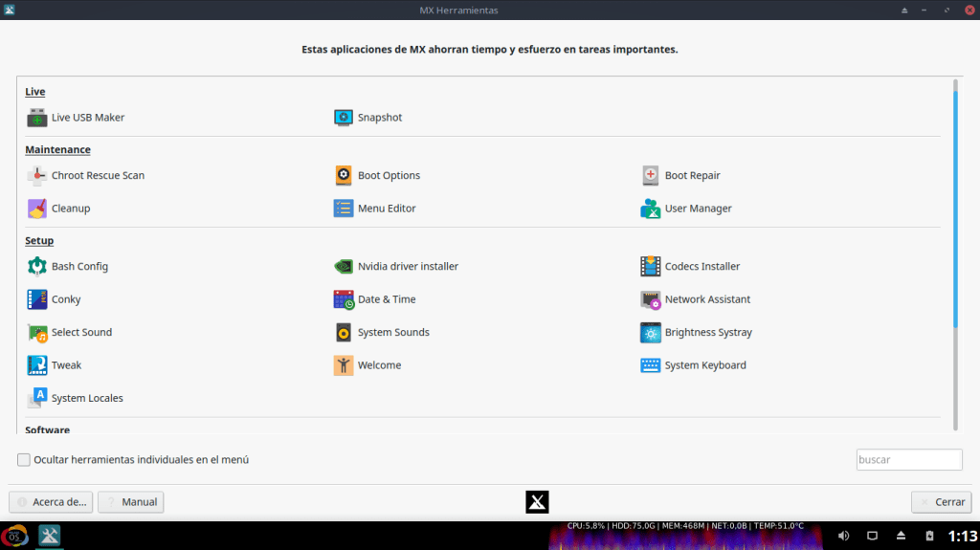Click the 'buscar' search field
The height and width of the screenshot is (550, 980).
[x=908, y=460]
